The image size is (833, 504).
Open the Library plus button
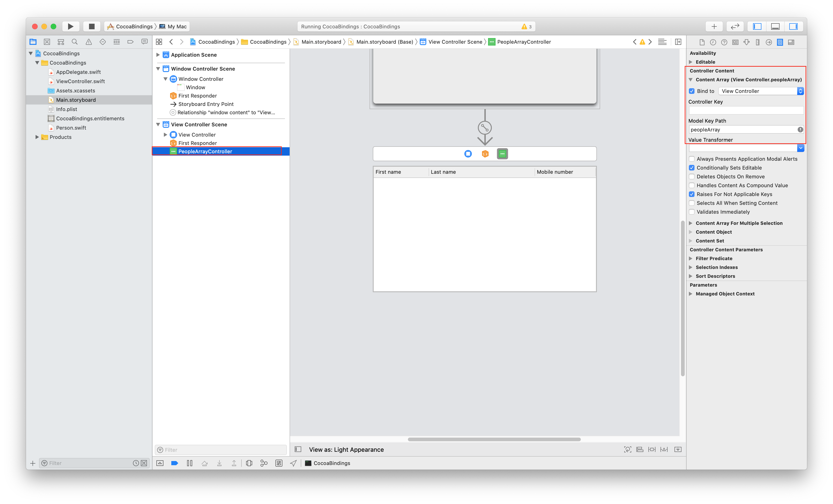pos(714,26)
